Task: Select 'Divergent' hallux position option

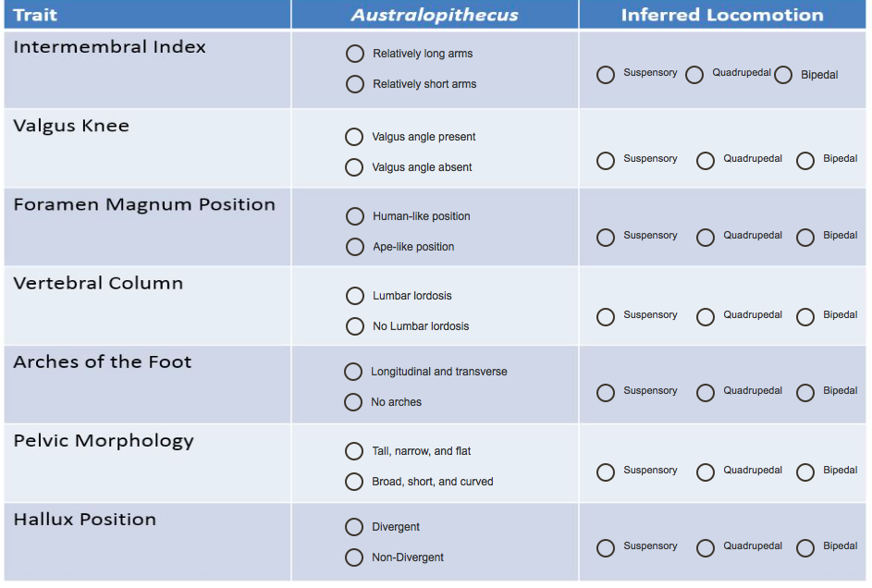Action: 354,527
